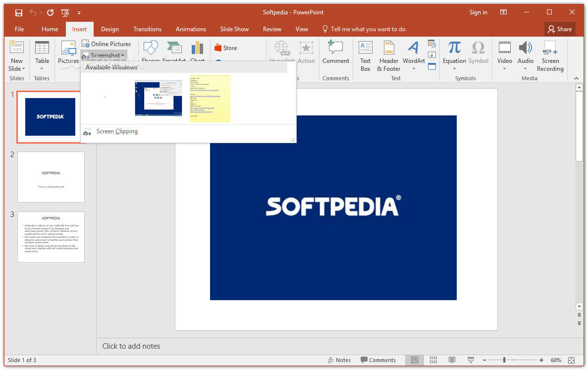Open Customize Quick Access Toolbar arrow
The image size is (588, 370).
[79, 13]
